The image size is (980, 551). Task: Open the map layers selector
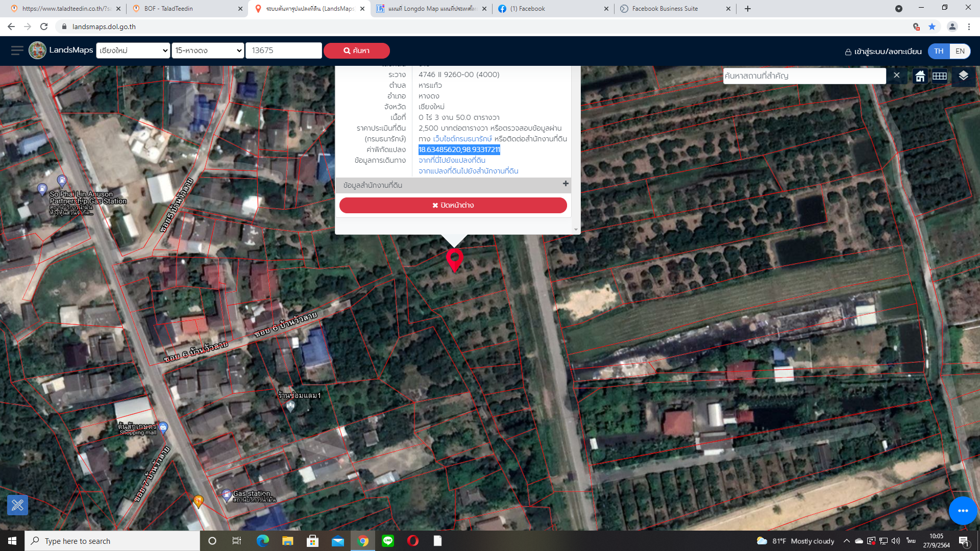[x=963, y=76]
